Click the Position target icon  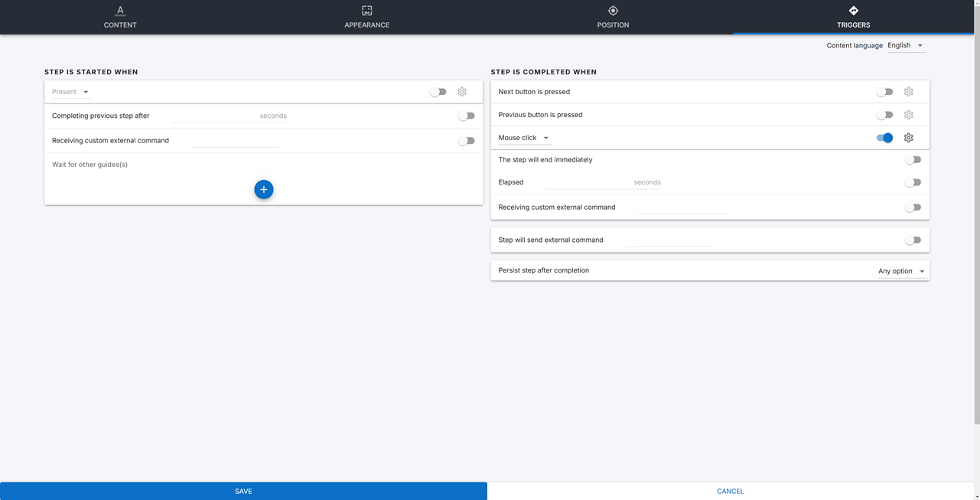tap(613, 11)
